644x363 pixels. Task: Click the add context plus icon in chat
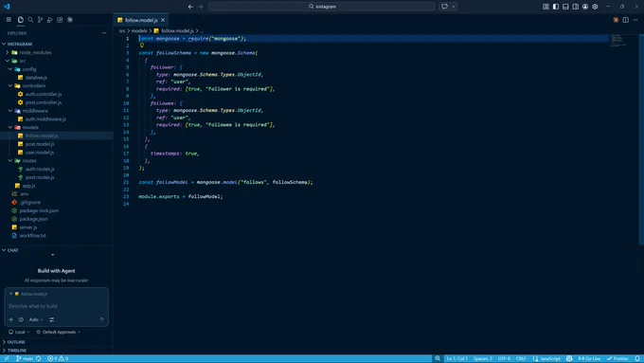pos(11,319)
